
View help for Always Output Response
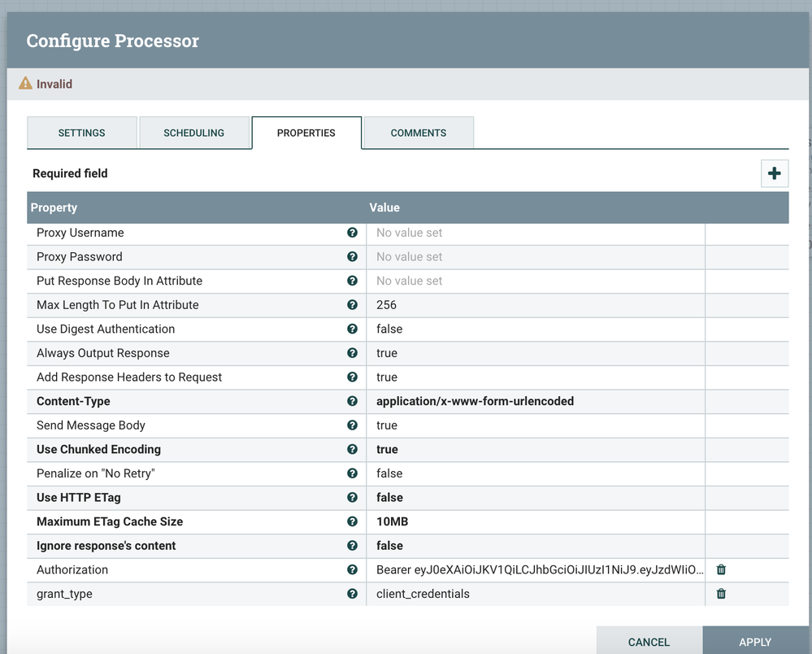point(352,353)
